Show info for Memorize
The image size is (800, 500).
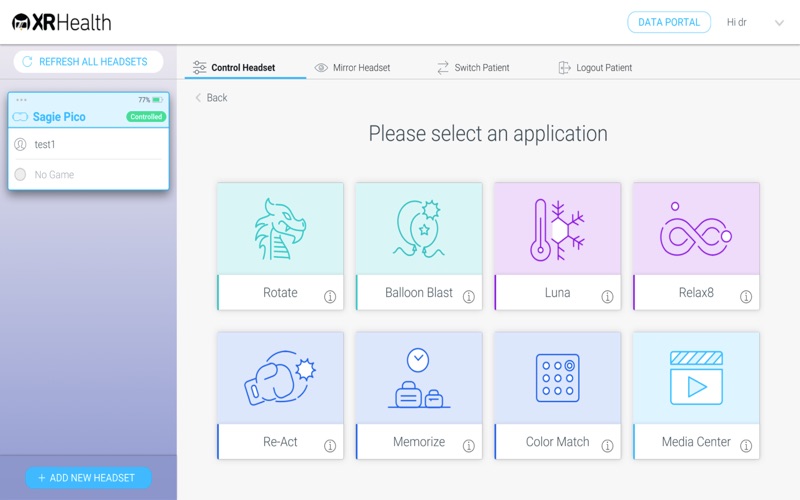(468, 446)
